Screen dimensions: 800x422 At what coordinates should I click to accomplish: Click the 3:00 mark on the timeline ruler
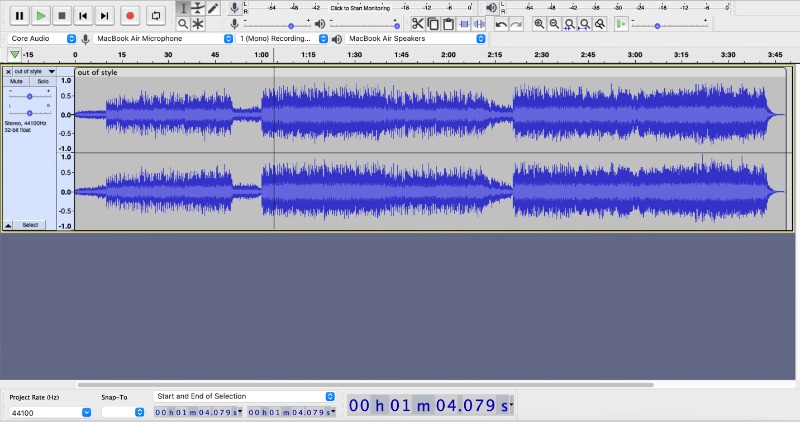[x=634, y=55]
